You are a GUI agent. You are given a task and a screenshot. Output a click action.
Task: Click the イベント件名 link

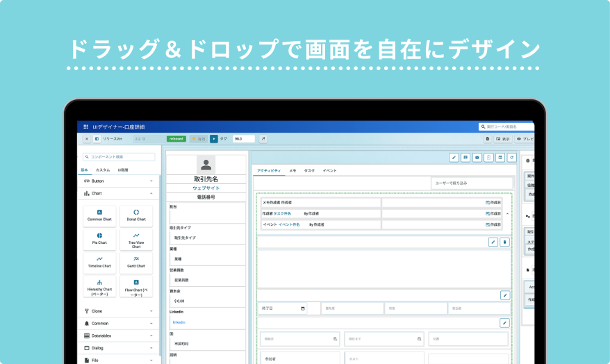point(290,225)
